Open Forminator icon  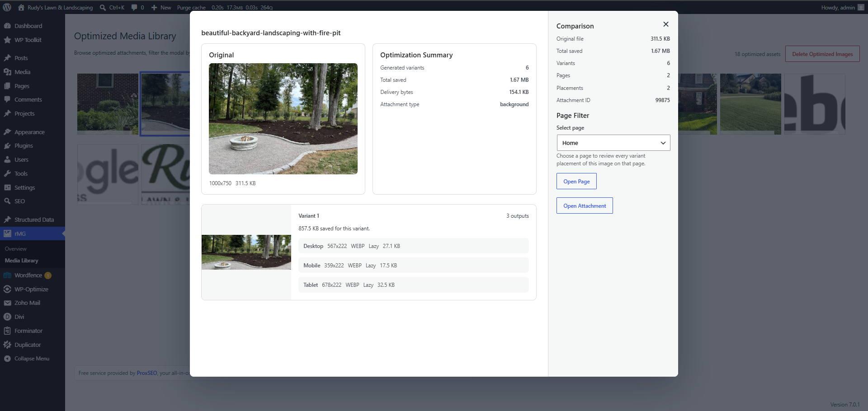coord(7,331)
